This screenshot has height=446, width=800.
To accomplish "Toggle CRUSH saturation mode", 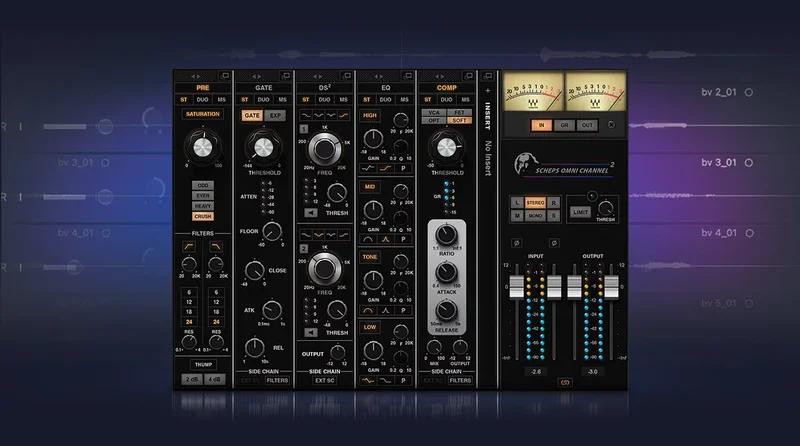I will [x=203, y=216].
